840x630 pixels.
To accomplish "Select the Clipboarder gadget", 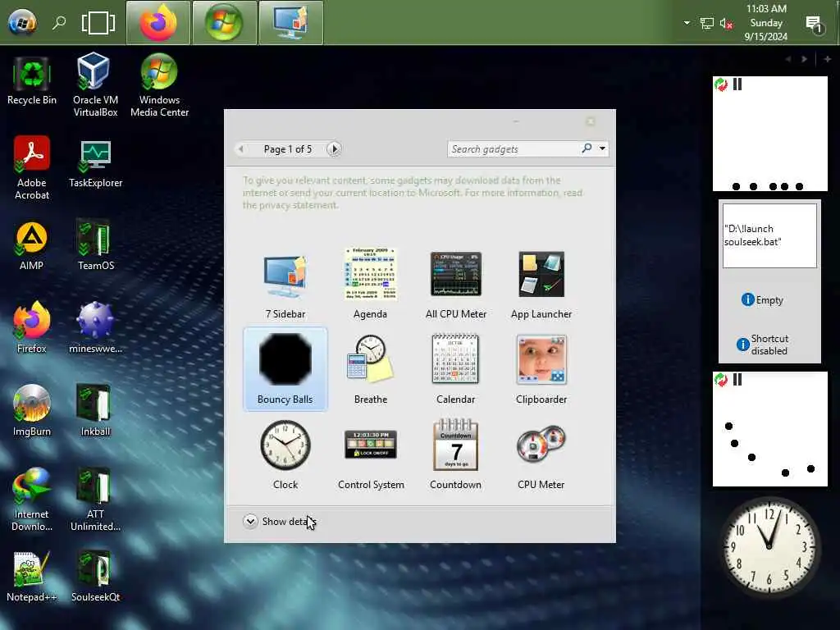I will 541,369.
